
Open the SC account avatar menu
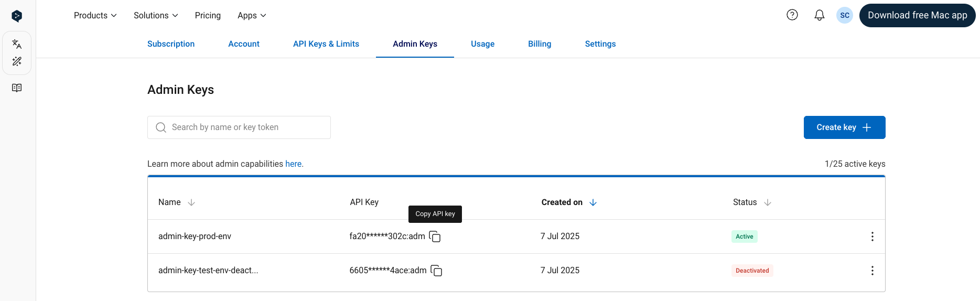pos(845,15)
